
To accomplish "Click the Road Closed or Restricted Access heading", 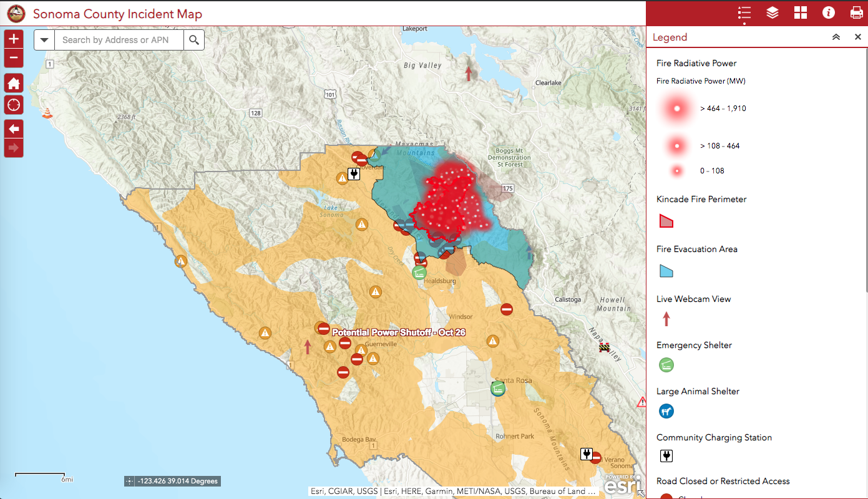I will click(723, 481).
